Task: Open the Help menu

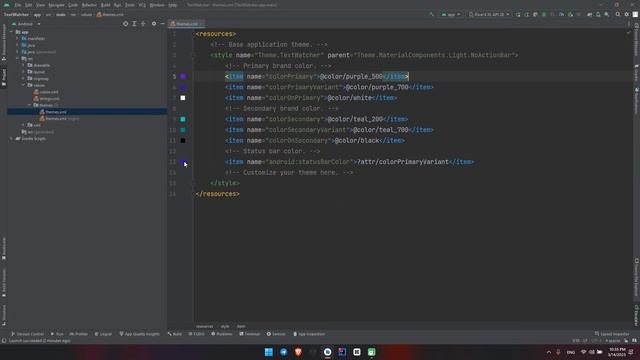Action: pyautogui.click(x=173, y=5)
